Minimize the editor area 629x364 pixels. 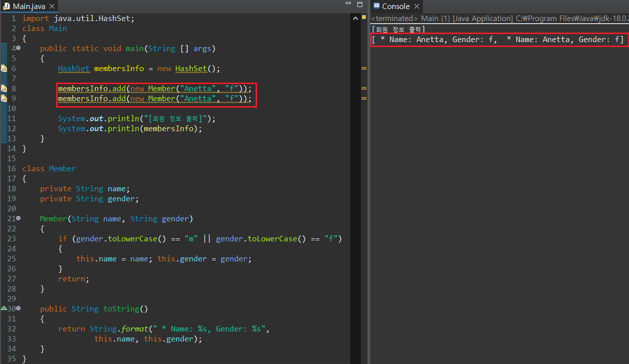[348, 4]
